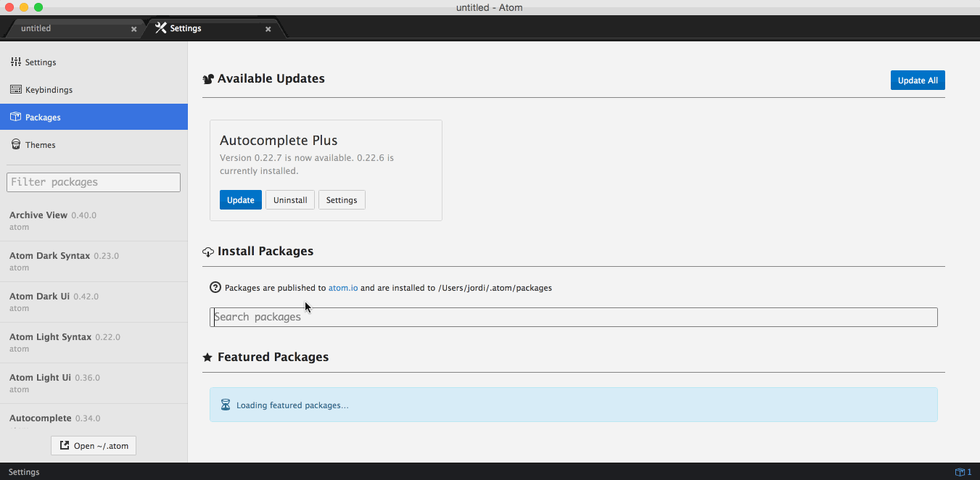The width and height of the screenshot is (980, 480).
Task: Click the external link icon on Open ~/.atom
Action: (65, 446)
